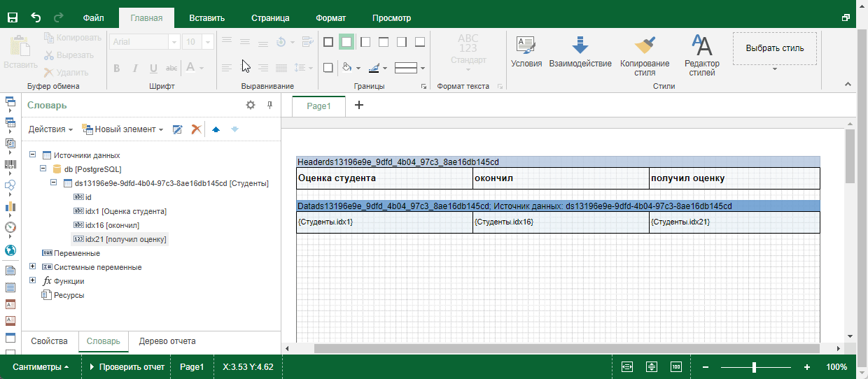The image size is (868, 379).
Task: Open the Формат текста dialog launcher
Action: (x=500, y=87)
